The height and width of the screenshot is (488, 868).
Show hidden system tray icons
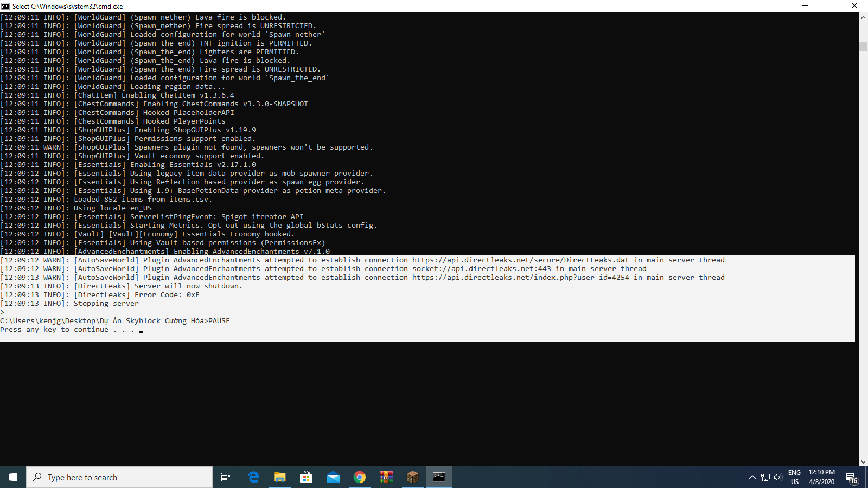pos(752,477)
